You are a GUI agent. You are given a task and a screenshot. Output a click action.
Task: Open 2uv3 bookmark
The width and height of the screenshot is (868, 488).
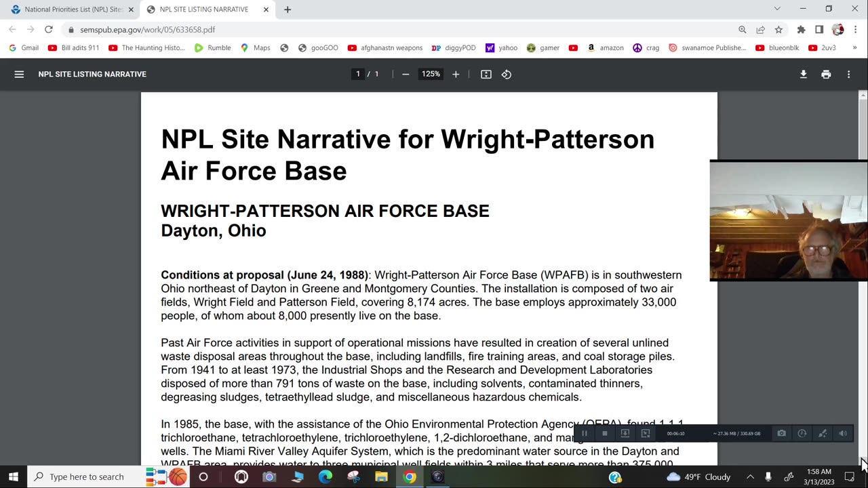pyautogui.click(x=822, y=47)
